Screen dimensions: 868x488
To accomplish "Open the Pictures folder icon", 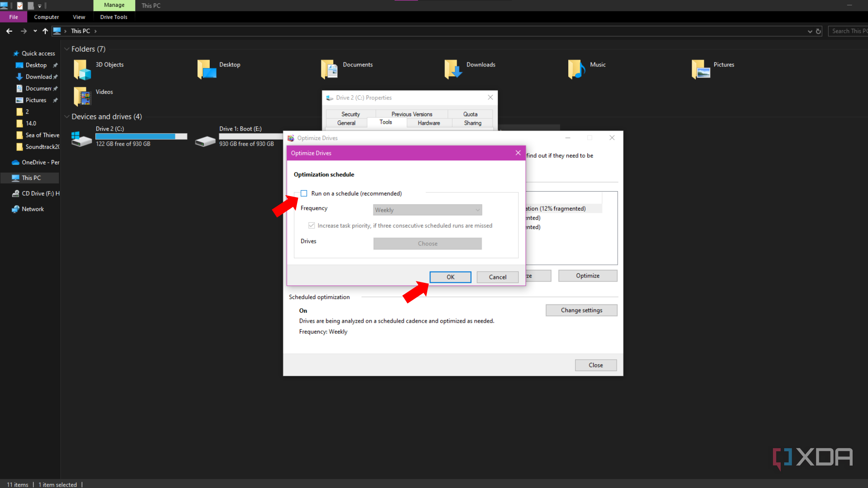I will click(x=701, y=69).
